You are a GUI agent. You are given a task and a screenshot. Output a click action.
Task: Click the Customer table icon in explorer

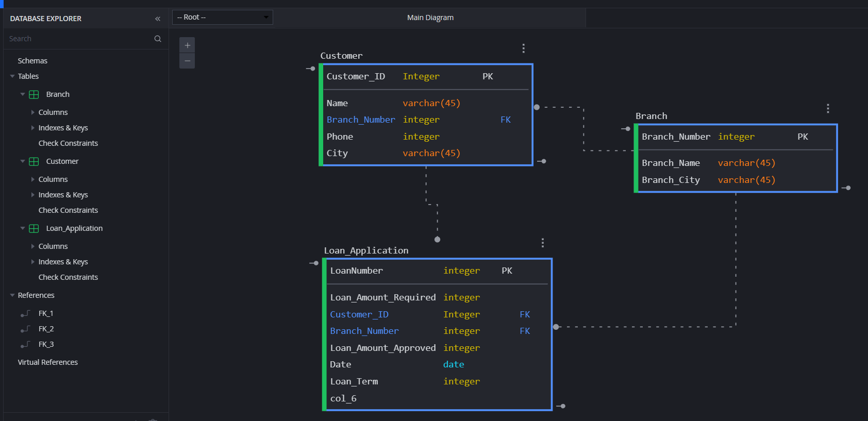coord(34,161)
